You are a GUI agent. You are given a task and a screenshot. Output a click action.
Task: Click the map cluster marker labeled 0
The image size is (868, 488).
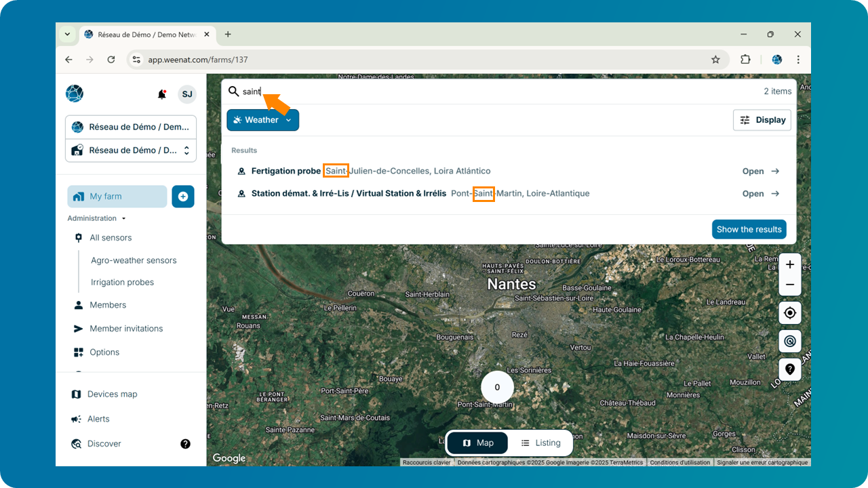pyautogui.click(x=497, y=387)
